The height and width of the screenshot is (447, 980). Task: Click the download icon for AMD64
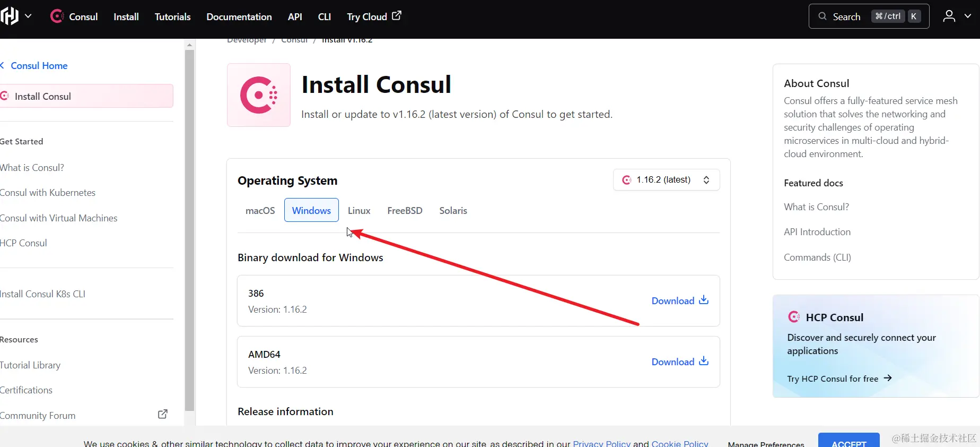(x=704, y=361)
